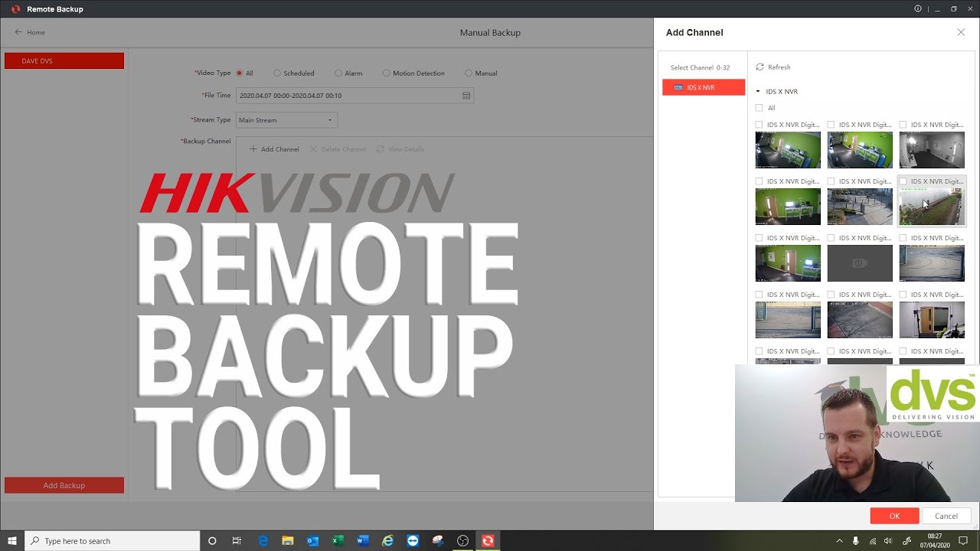Select the grey placeholder camera thumbnail
Image resolution: width=980 pixels, height=551 pixels.
click(x=860, y=263)
